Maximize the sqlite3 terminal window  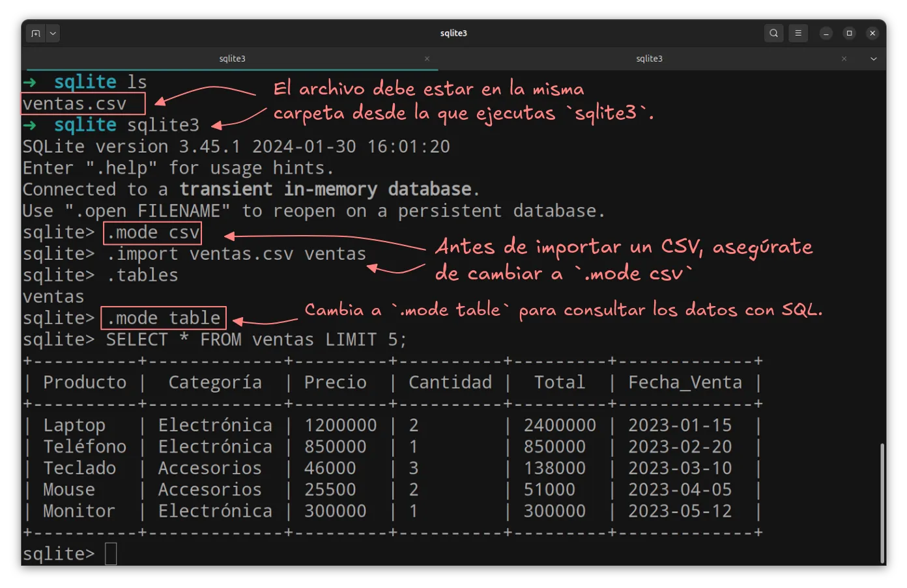[x=849, y=33]
